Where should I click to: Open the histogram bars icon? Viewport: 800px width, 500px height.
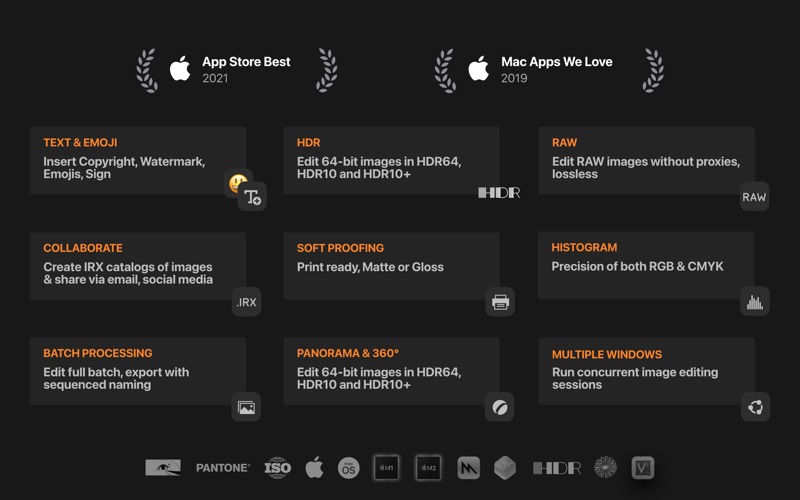754,302
